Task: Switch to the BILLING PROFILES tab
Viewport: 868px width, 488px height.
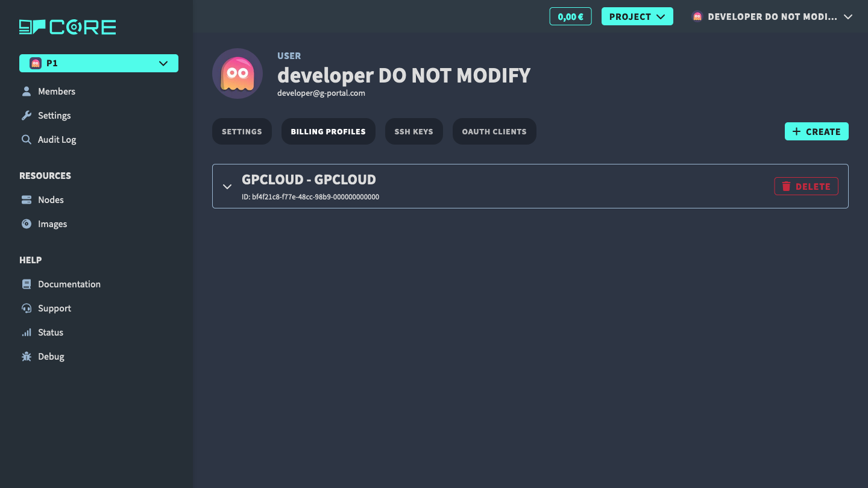Action: click(x=328, y=131)
